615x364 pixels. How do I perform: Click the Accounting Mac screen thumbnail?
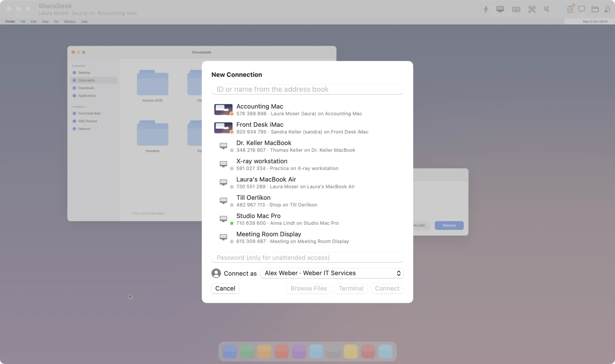pos(223,110)
